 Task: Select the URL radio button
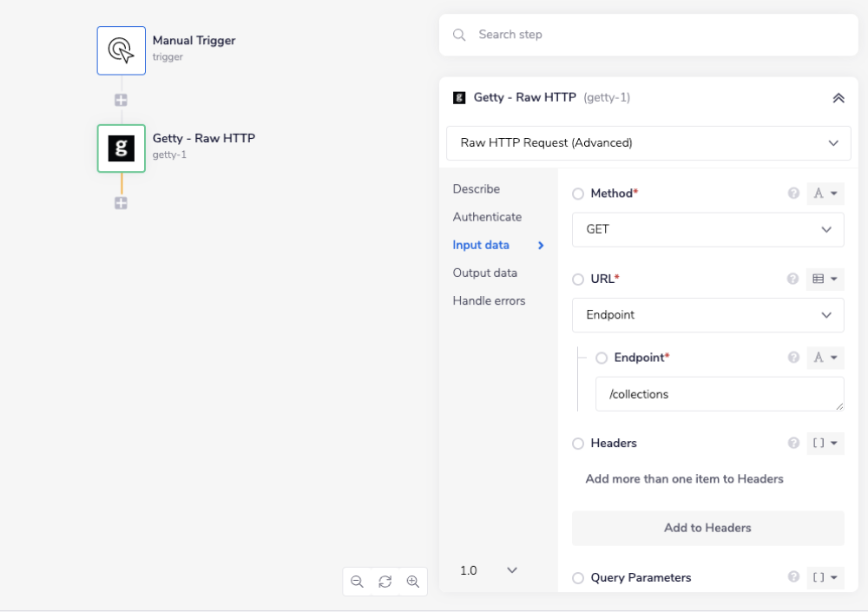click(x=578, y=280)
